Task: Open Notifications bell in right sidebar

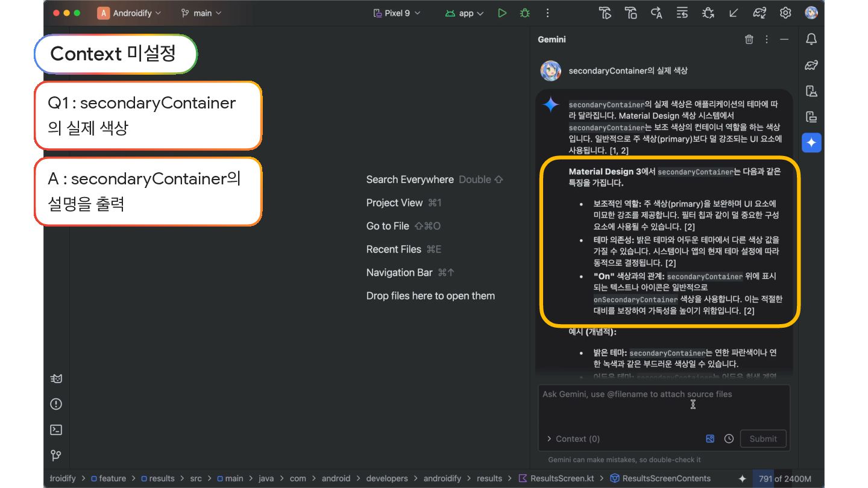Action: [811, 39]
